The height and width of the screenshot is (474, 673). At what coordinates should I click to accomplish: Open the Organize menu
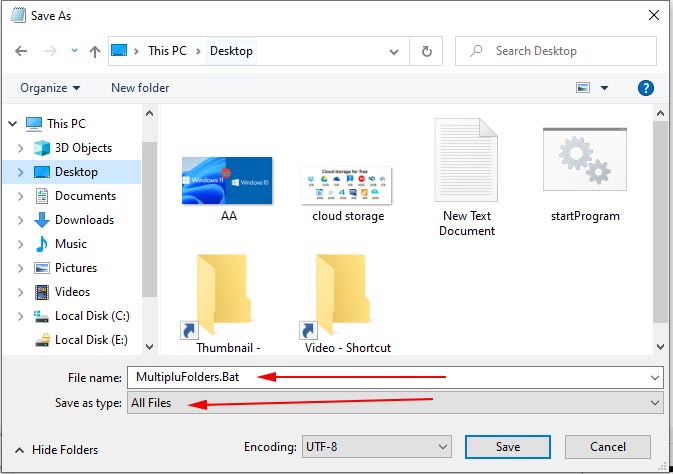point(50,88)
